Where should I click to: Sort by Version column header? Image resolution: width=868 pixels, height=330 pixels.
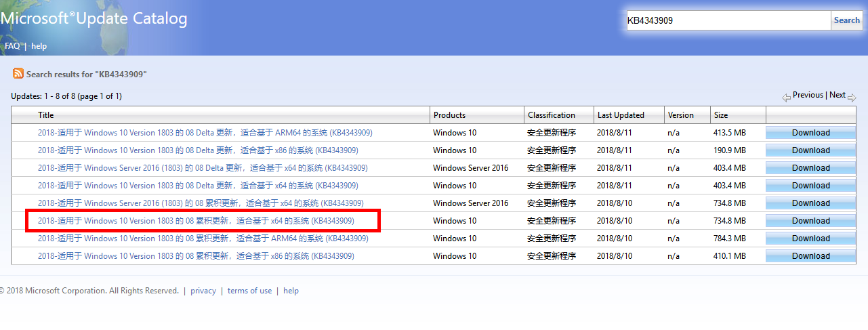[680, 115]
